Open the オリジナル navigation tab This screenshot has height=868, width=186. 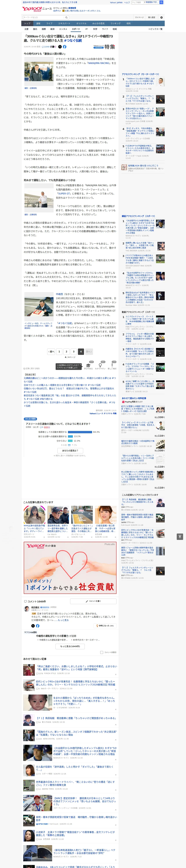(81, 24)
